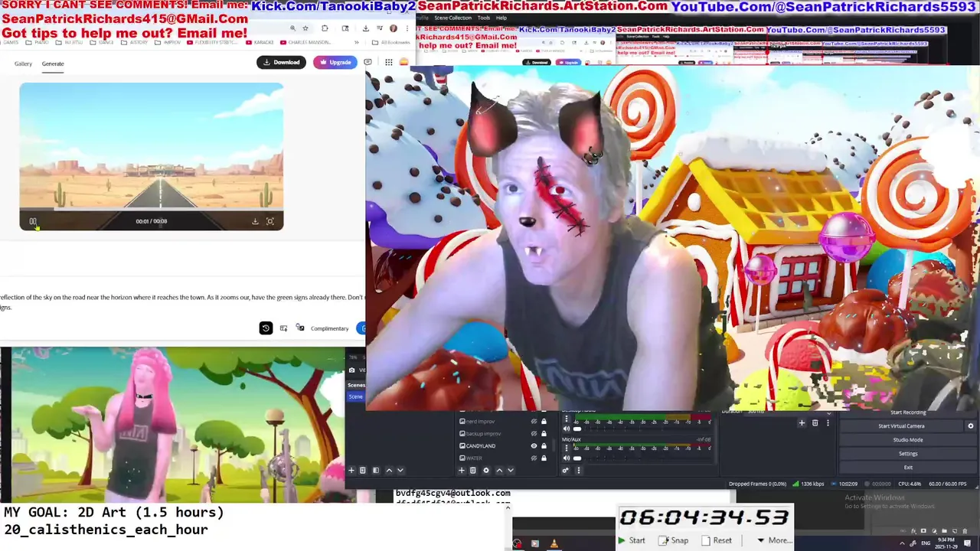
Task: Toggle visibility of nerd improv source
Action: tap(534, 422)
